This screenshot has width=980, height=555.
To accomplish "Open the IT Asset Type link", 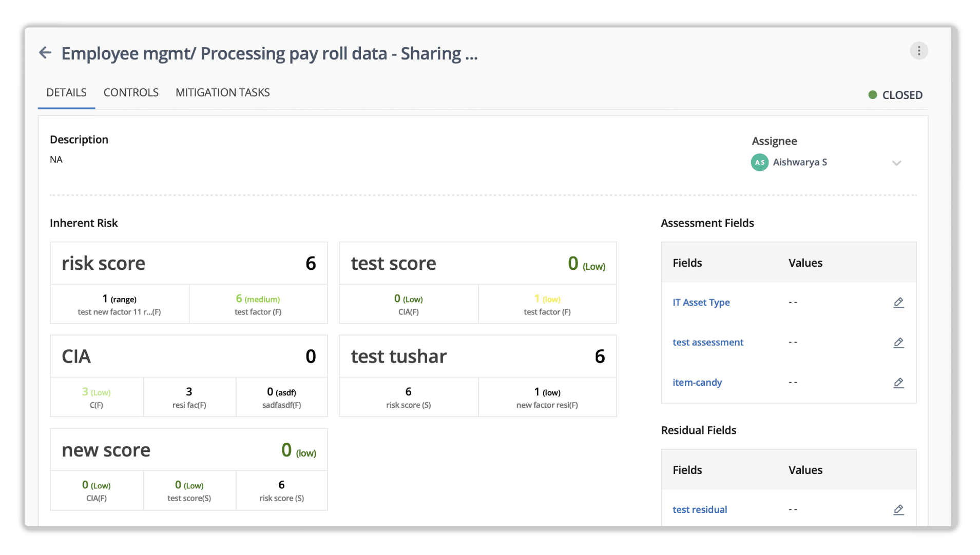I will pyautogui.click(x=701, y=302).
